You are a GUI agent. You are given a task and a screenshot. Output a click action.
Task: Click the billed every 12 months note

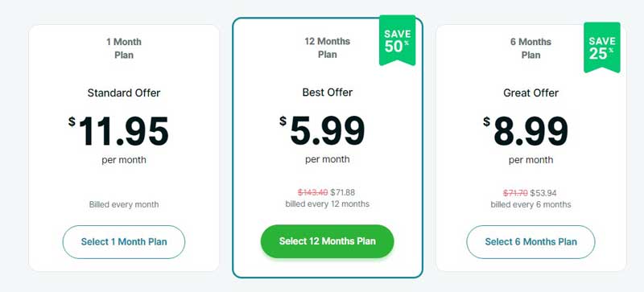click(328, 204)
